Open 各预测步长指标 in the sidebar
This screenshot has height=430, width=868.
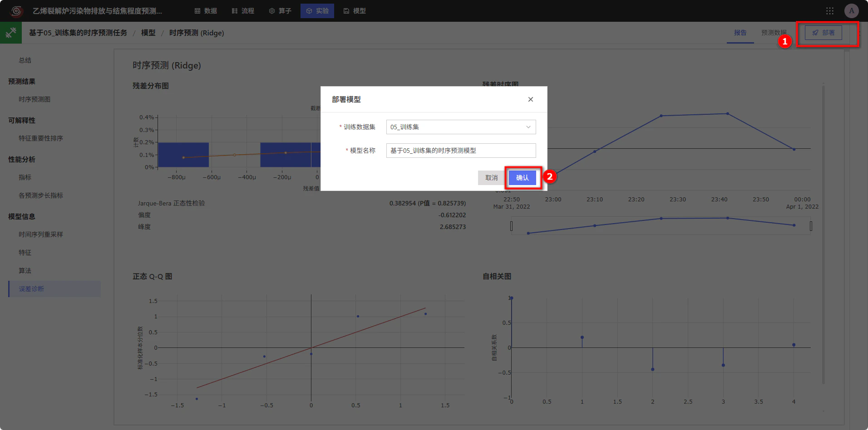click(x=41, y=195)
